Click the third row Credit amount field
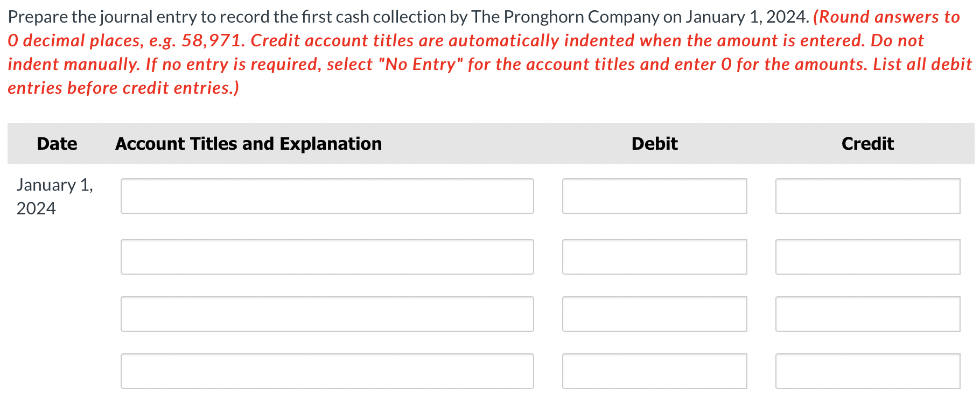This screenshot has height=419, width=980. click(x=867, y=314)
